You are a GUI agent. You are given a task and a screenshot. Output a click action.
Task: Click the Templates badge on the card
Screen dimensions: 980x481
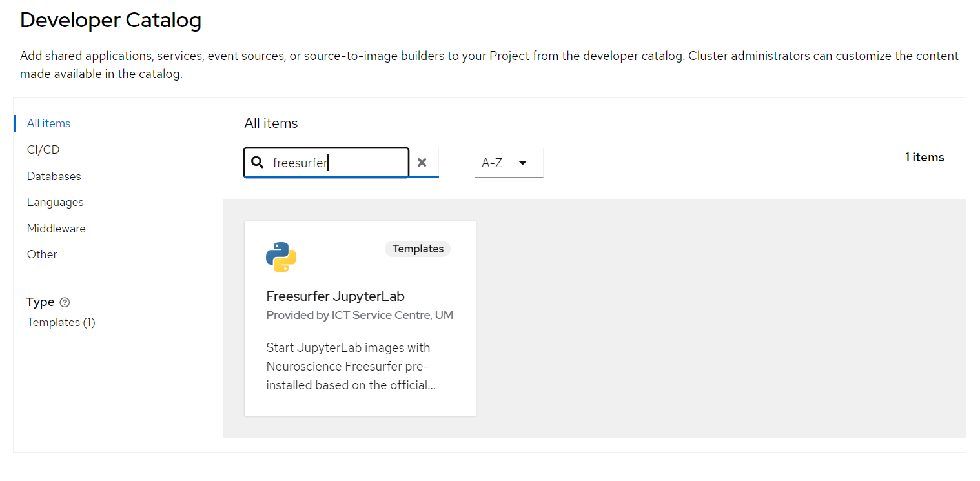pos(418,249)
